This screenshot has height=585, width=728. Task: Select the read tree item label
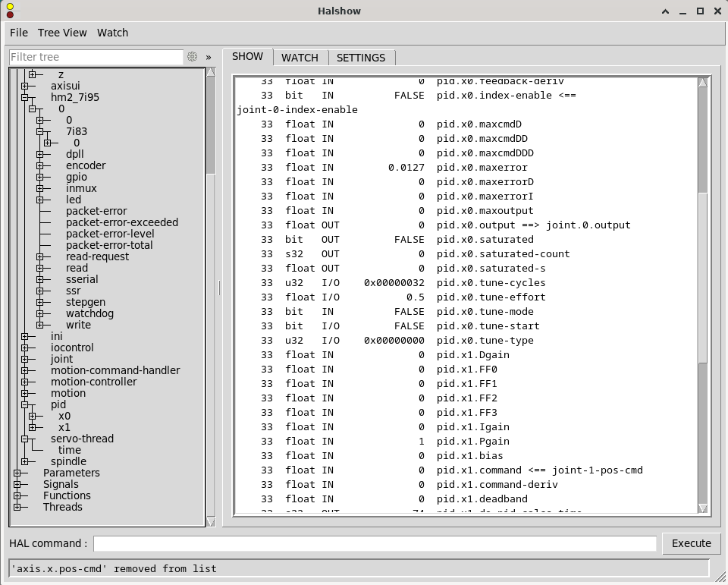point(77,268)
